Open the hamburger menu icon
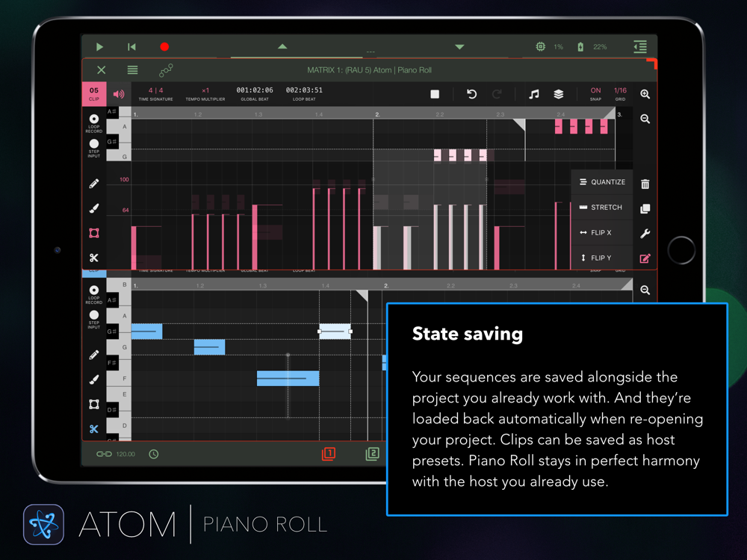Viewport: 747px width, 560px height. coord(132,70)
